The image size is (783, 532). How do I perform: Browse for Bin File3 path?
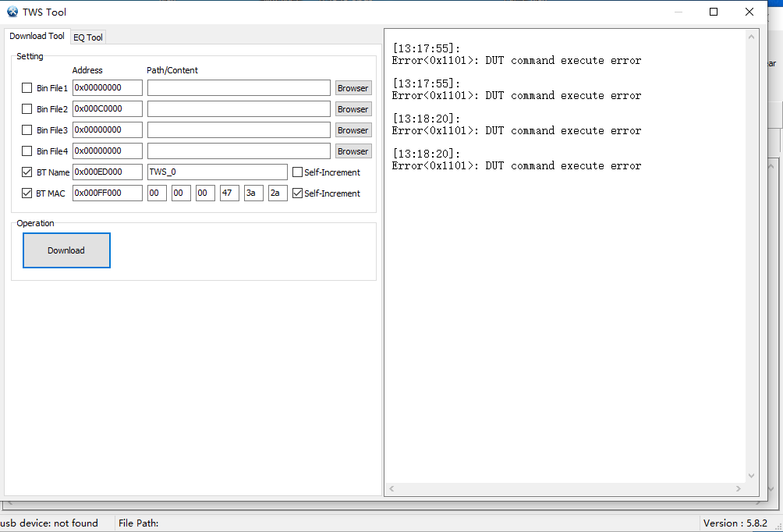pyautogui.click(x=353, y=130)
